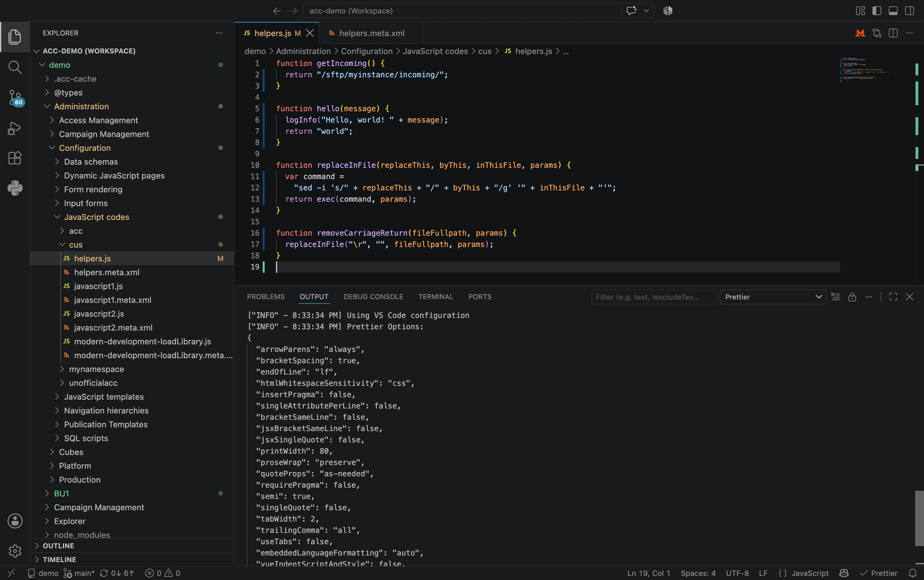Open the Explorer view in activity bar

14,37
